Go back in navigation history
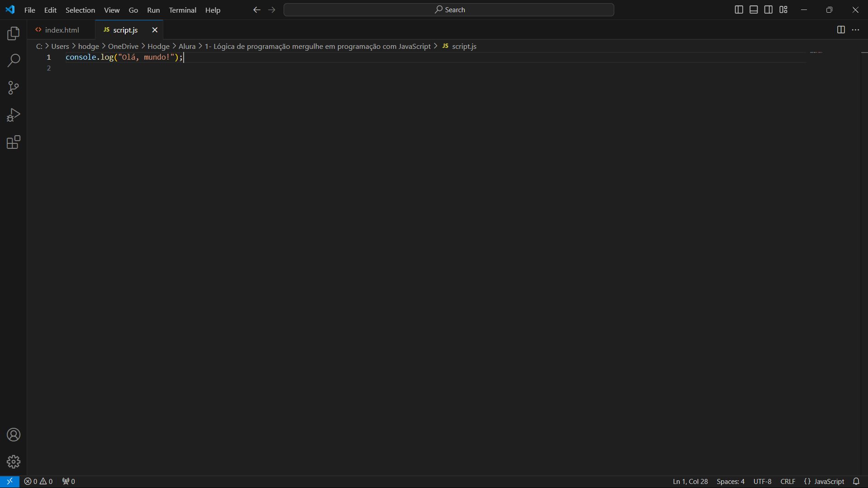This screenshot has width=868, height=488. click(x=257, y=10)
